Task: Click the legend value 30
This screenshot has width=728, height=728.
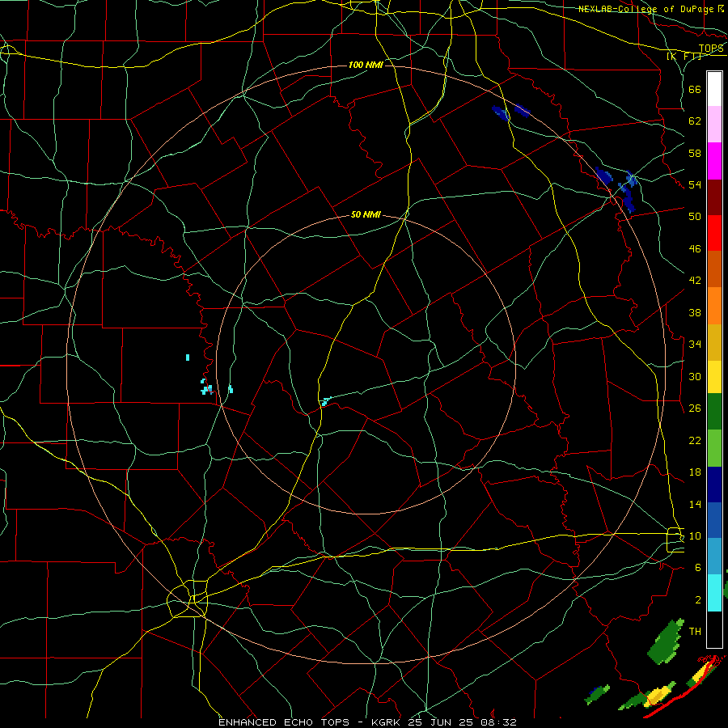Action: 695,376
